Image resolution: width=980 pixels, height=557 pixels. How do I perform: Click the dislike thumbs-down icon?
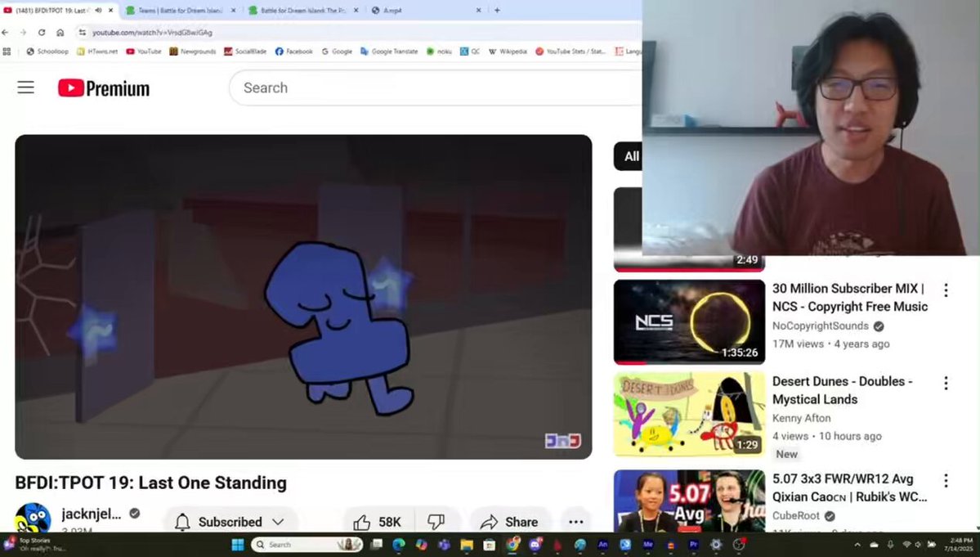pyautogui.click(x=436, y=522)
